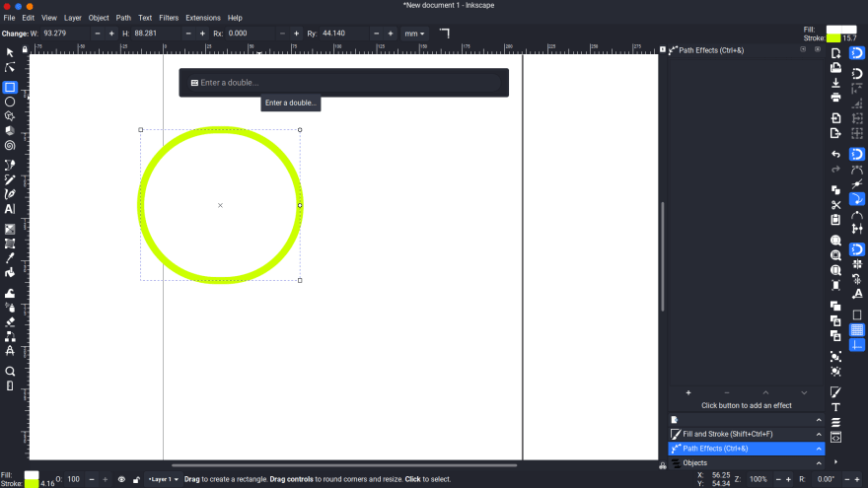Open the Layer 1 selector dropdown
The image size is (868, 488).
click(x=164, y=480)
